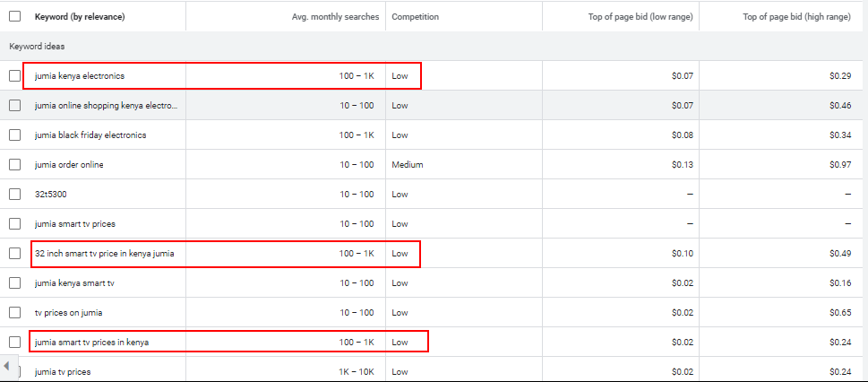
Task: Check box for jumia smart tv prices
Action: 15,224
